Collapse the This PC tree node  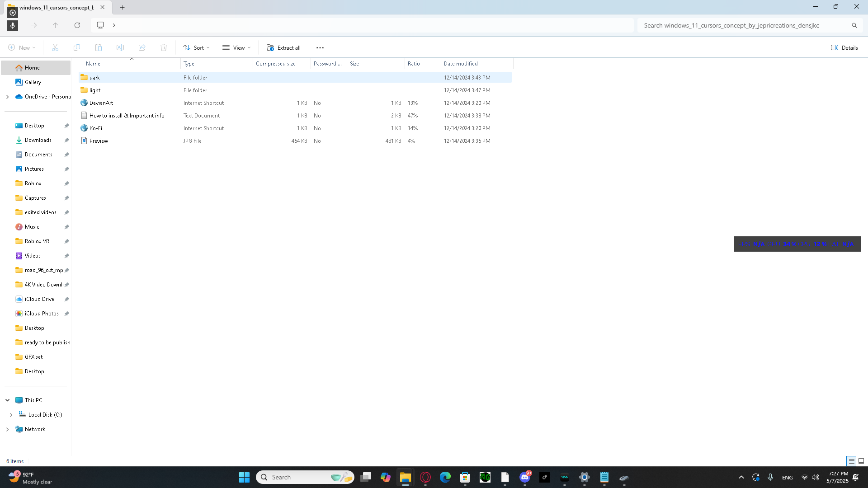(x=7, y=400)
